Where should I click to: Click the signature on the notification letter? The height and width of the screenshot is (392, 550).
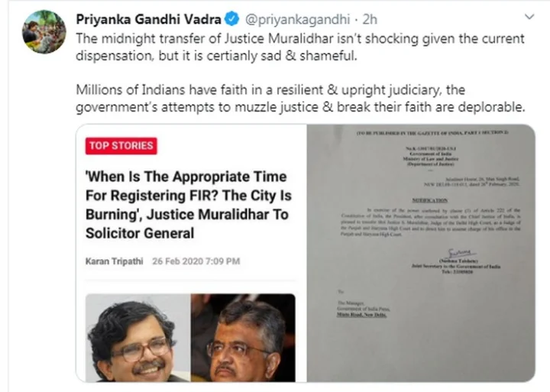click(461, 253)
